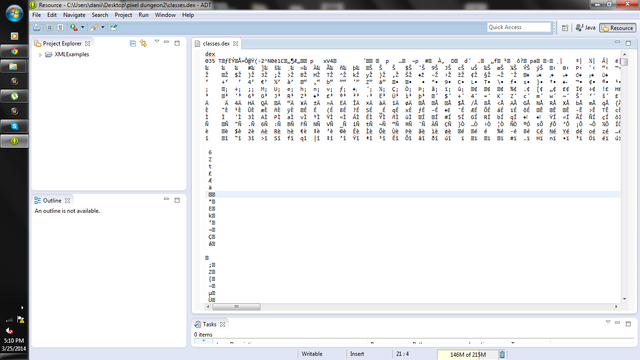The height and width of the screenshot is (360, 640).
Task: Close the classes.dex editor tab
Action: click(236, 43)
